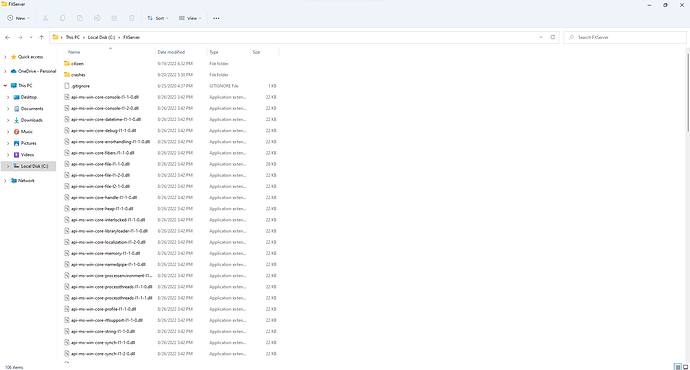Refresh the FXServer folder view
Viewport: 690px width, 370px height.
pyautogui.click(x=553, y=37)
